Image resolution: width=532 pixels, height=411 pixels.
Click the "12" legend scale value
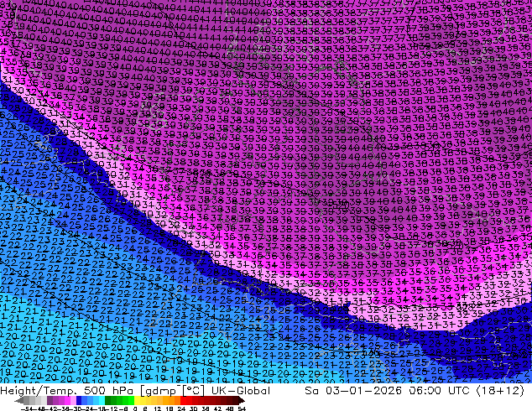click(158, 408)
